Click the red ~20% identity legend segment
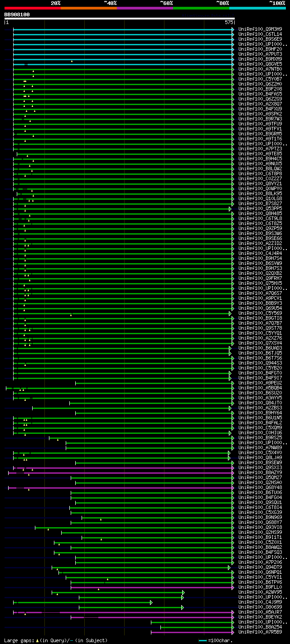Image resolution: width=290 pixels, height=644 pixels. [32, 8]
